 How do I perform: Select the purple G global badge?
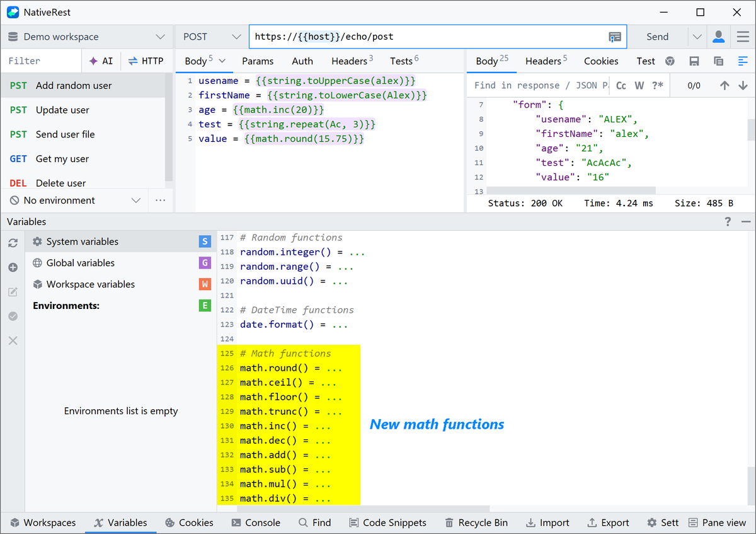[205, 263]
